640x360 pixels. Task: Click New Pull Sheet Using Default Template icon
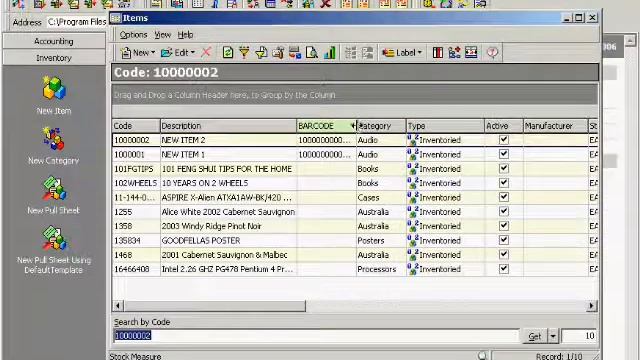54,238
